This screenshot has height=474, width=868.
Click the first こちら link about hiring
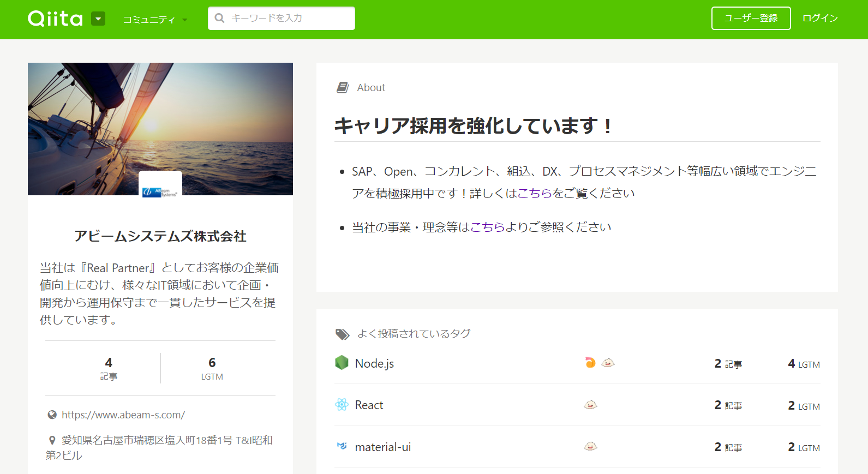click(534, 193)
